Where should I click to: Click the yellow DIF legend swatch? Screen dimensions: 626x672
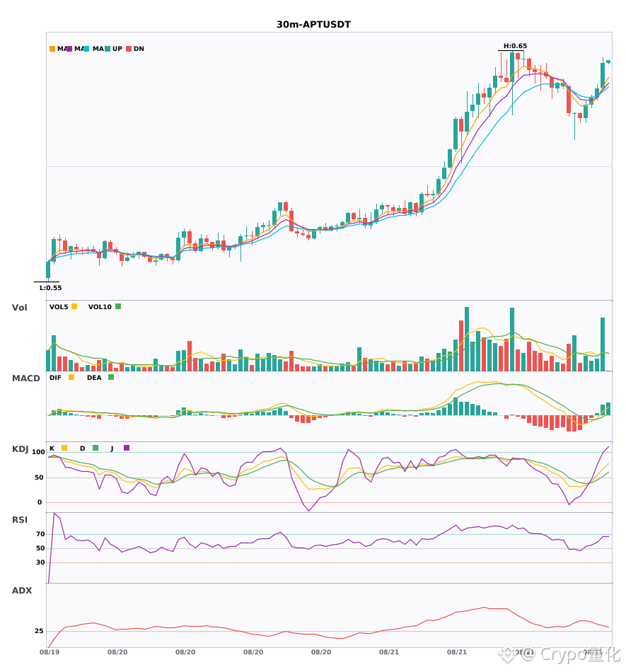71,377
